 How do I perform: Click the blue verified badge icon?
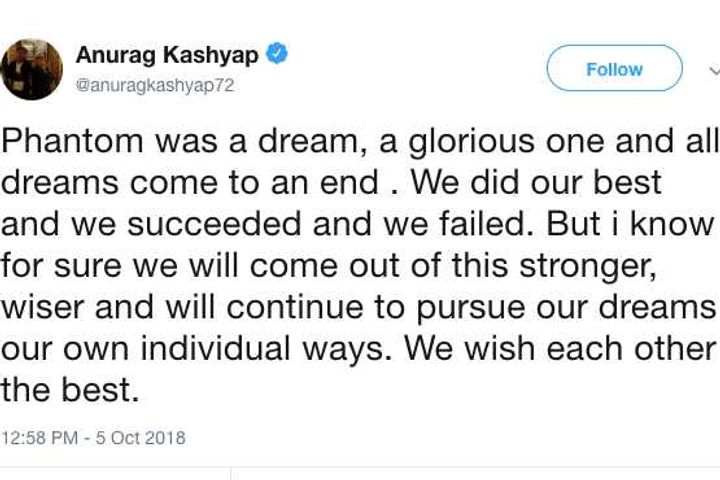[x=278, y=55]
